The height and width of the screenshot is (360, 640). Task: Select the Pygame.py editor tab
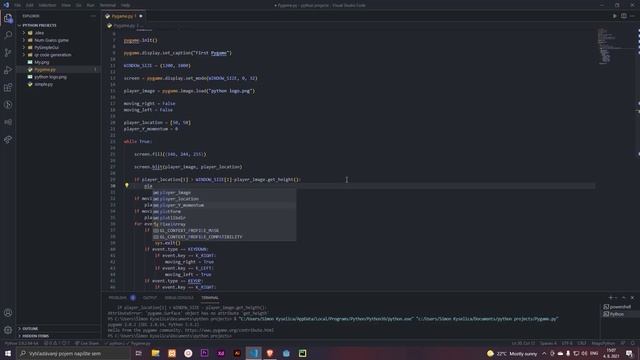(124, 16)
